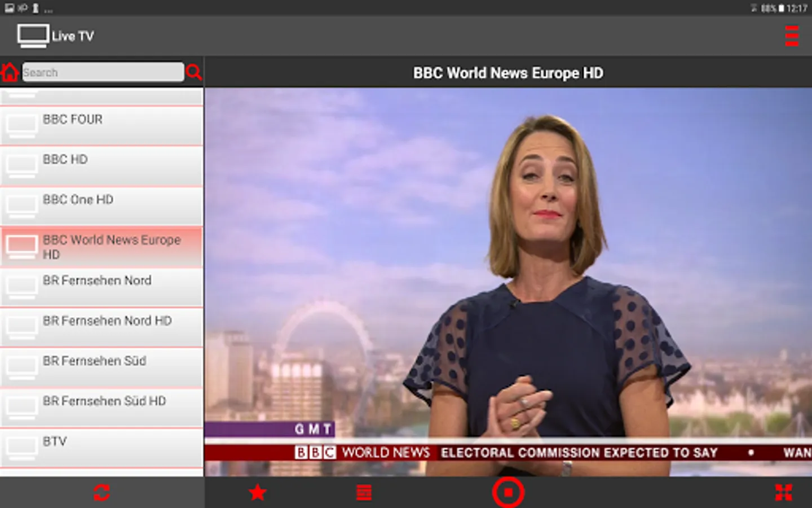Tap the red home icon
The width and height of the screenshot is (812, 508).
10,72
